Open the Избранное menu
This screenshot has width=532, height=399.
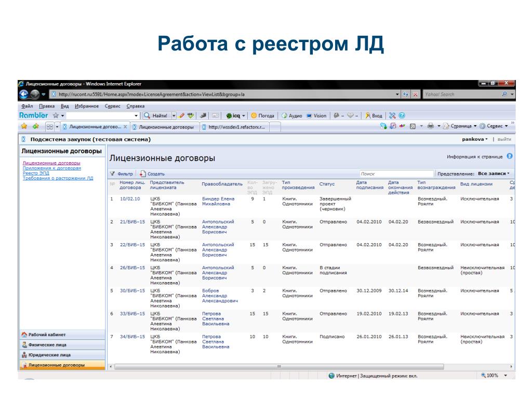(x=87, y=106)
